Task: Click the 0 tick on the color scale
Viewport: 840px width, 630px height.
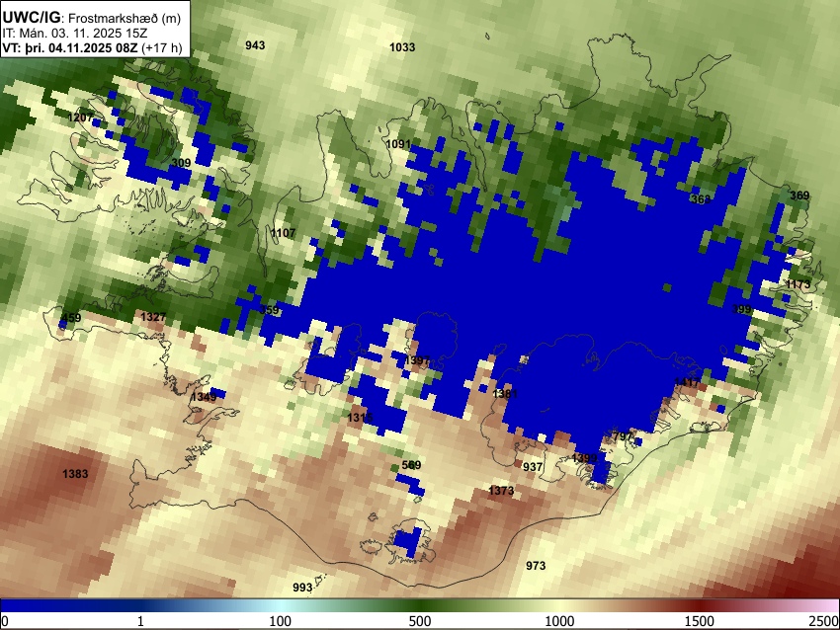Action: (x=5, y=621)
